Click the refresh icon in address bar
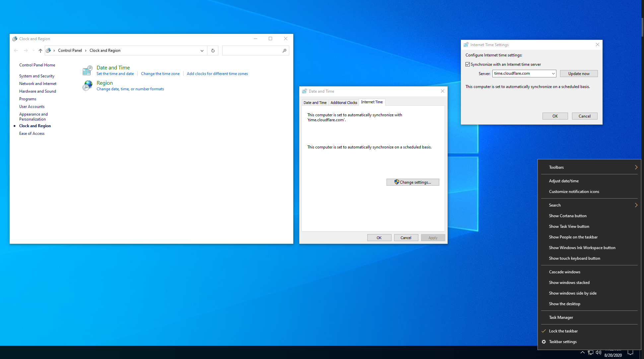 click(x=213, y=50)
